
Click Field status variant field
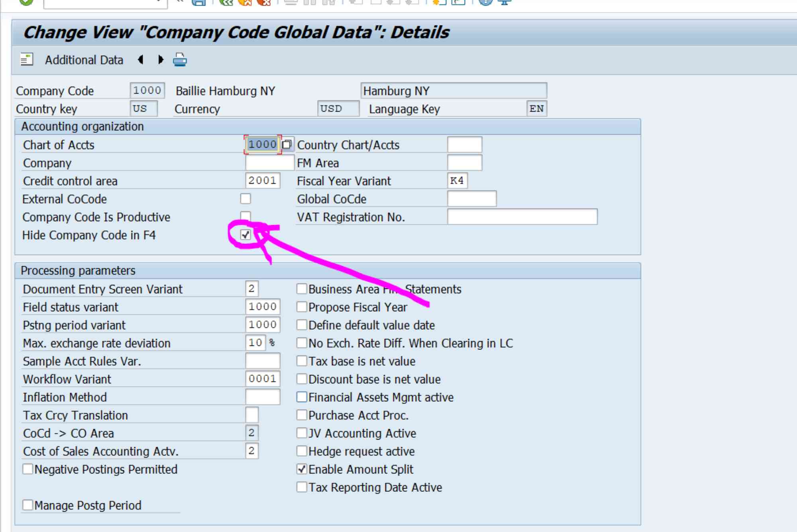click(263, 306)
